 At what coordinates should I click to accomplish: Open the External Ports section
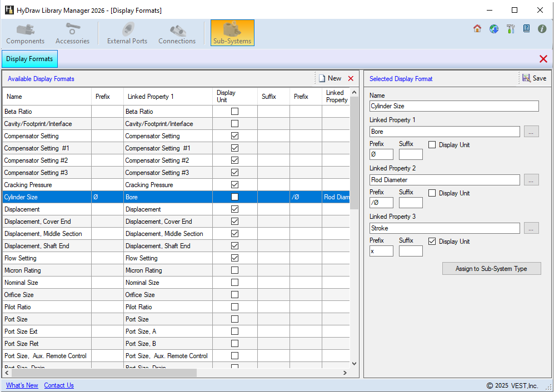pyautogui.click(x=127, y=33)
